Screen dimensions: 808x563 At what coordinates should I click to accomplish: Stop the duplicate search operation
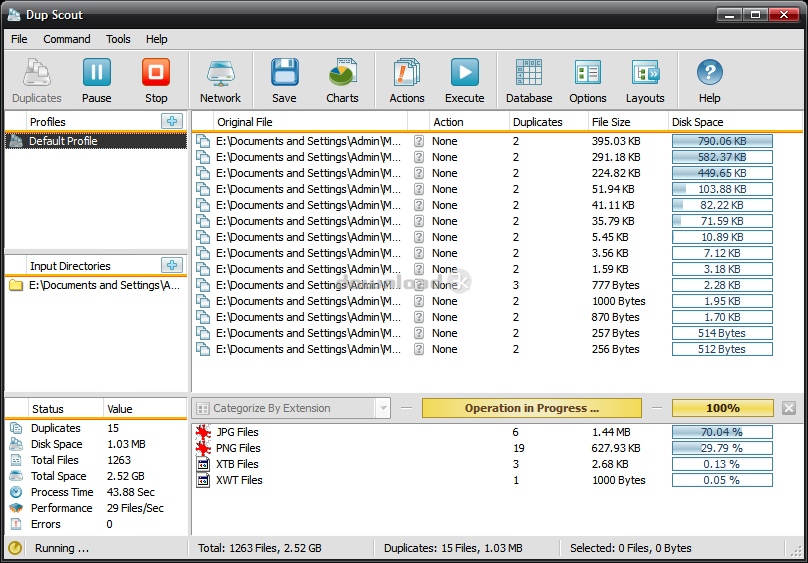point(156,81)
